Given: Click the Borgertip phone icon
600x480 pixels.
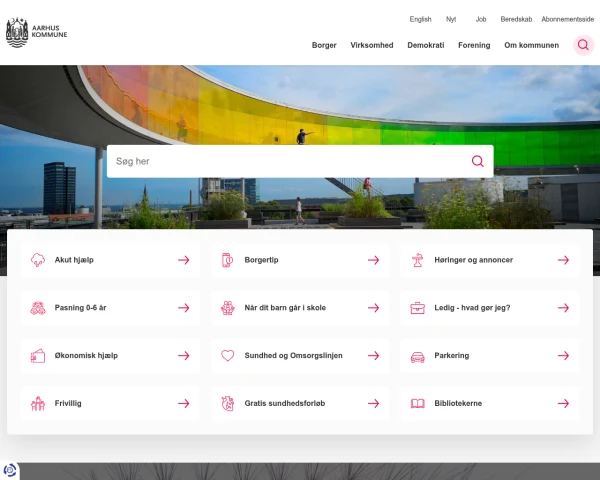Looking at the screenshot, I should point(227,260).
